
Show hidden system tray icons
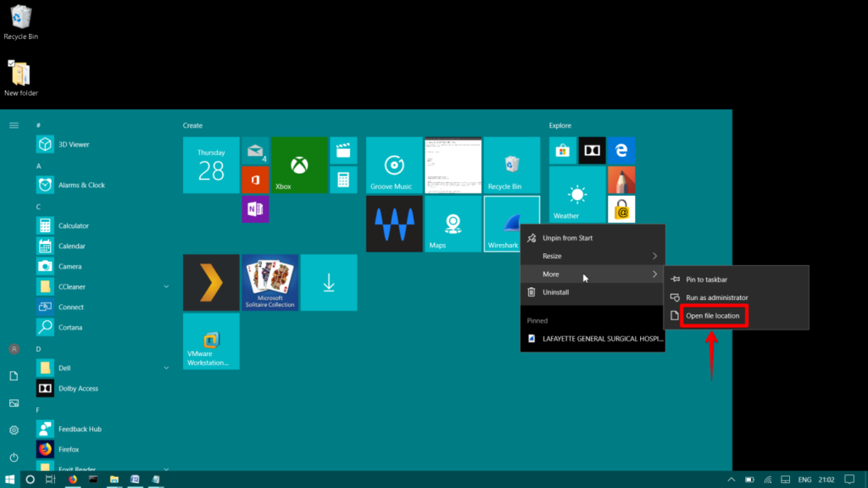click(x=732, y=480)
